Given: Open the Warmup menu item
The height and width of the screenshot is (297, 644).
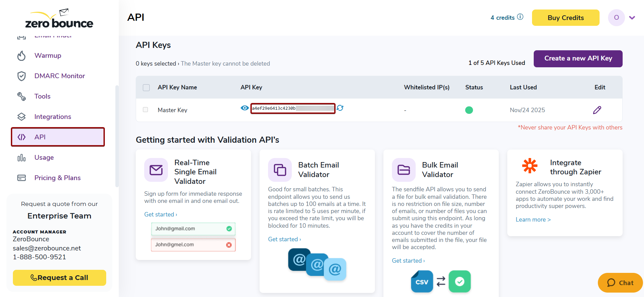Looking at the screenshot, I should pos(48,56).
